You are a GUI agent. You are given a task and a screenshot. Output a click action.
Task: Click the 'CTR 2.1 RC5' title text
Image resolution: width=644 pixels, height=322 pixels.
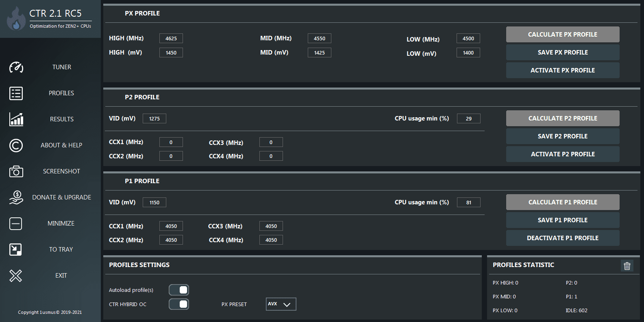point(55,13)
